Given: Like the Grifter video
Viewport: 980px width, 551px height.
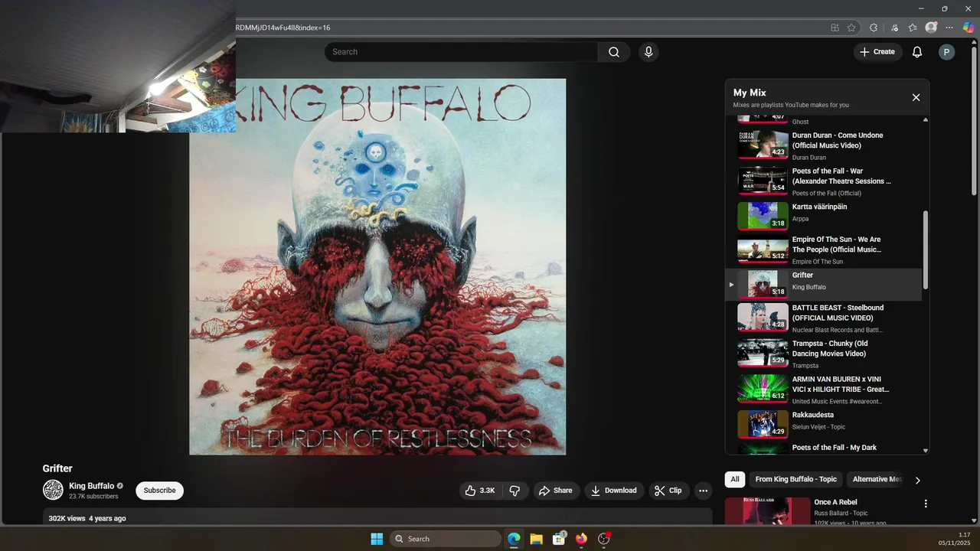Looking at the screenshot, I should [x=480, y=491].
